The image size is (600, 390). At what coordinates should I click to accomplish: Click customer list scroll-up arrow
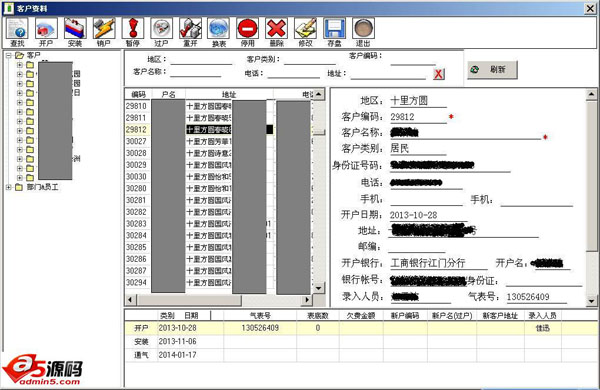[319, 94]
